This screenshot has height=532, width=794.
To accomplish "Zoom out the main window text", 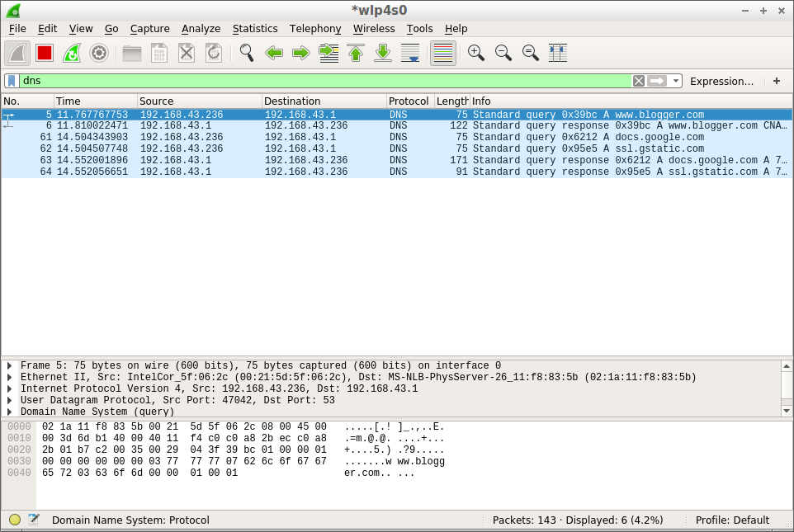I will tap(503, 53).
